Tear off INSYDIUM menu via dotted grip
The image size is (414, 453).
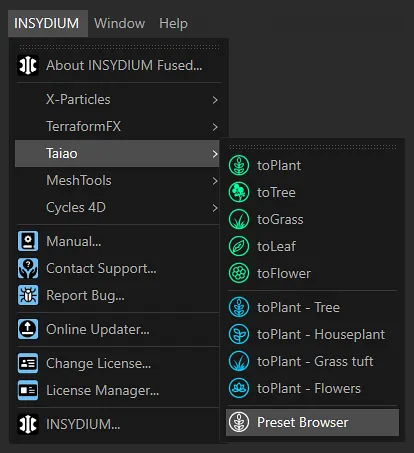click(x=119, y=47)
